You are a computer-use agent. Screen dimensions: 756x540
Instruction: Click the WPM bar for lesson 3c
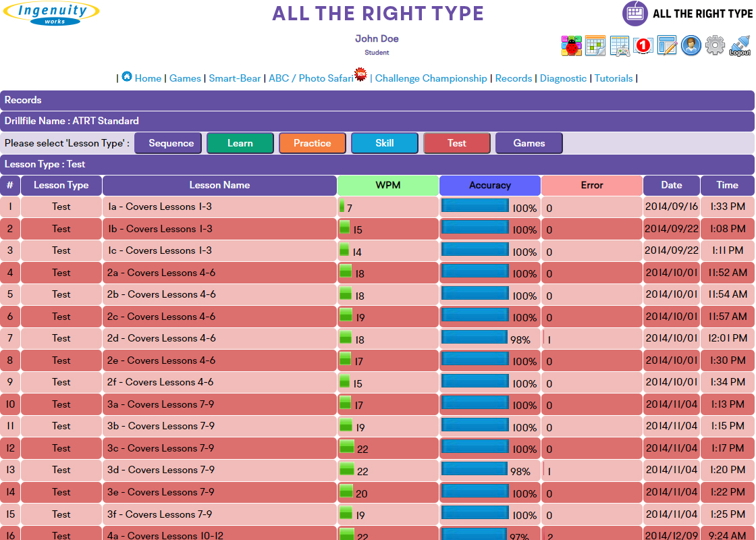pos(347,446)
